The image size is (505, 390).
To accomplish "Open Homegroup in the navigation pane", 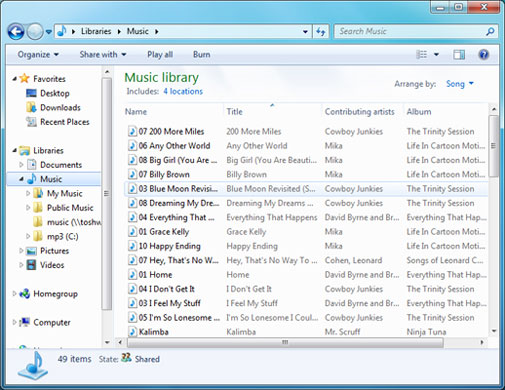I will coord(55,294).
